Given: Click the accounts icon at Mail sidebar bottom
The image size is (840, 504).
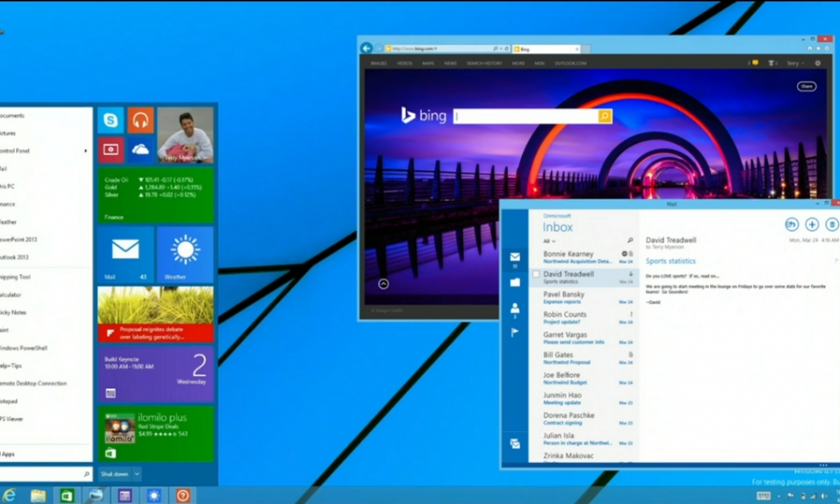Looking at the screenshot, I should pyautogui.click(x=515, y=443).
